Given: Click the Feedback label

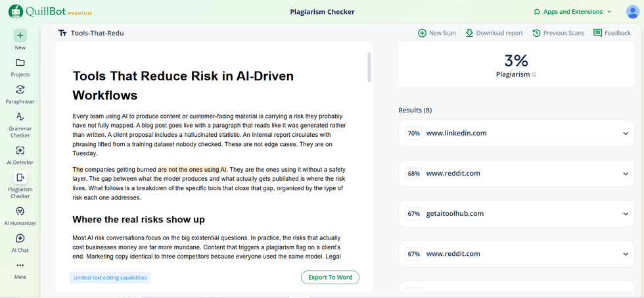Looking at the screenshot, I should tap(618, 33).
